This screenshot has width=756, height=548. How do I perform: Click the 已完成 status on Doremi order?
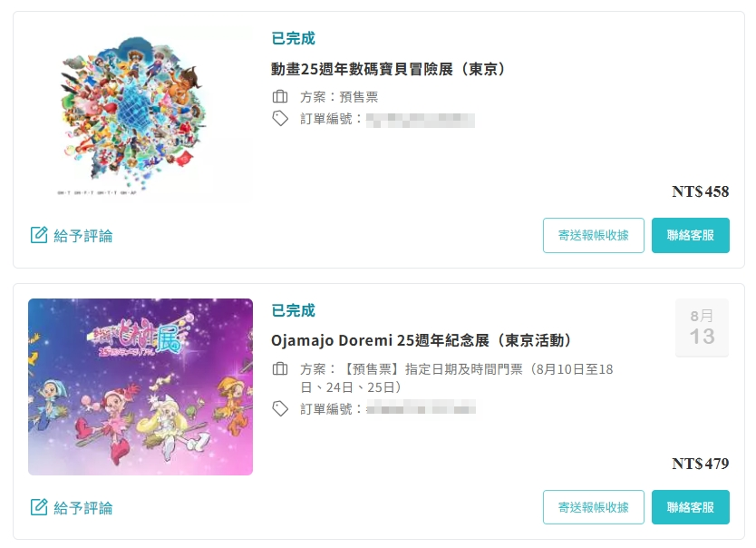click(x=293, y=310)
